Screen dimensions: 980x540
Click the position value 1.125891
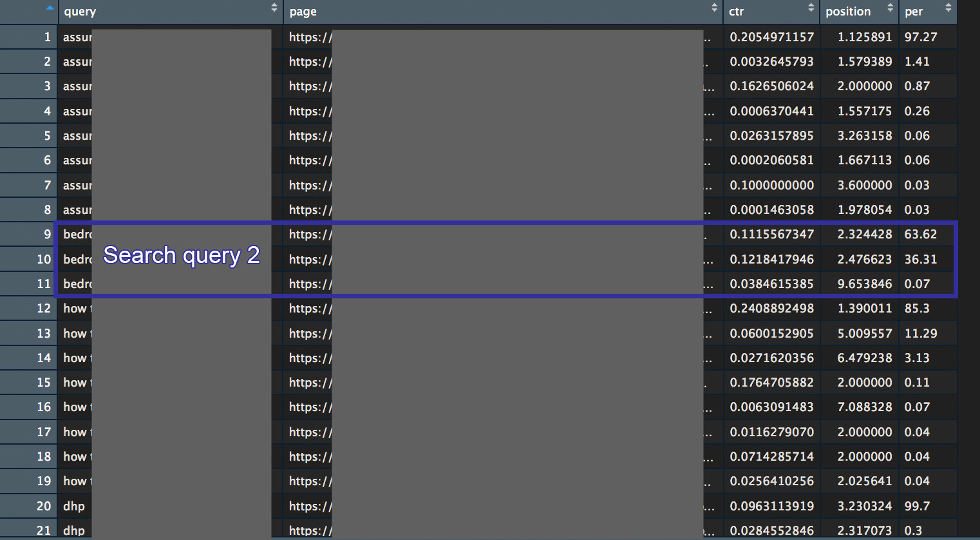click(864, 37)
